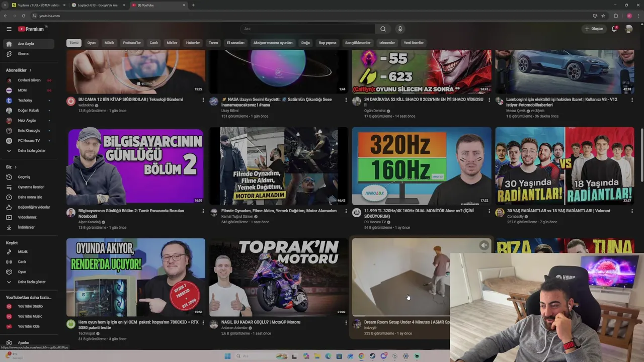This screenshot has height=362, width=644.
Task: Open webtekno channel name link
Action: 86,105
